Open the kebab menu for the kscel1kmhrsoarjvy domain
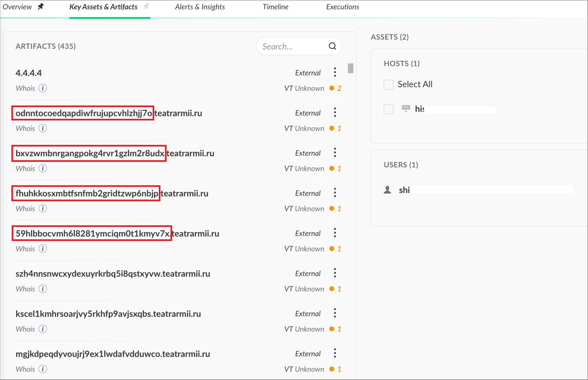Screen dimensions: 588x380 (x=335, y=313)
